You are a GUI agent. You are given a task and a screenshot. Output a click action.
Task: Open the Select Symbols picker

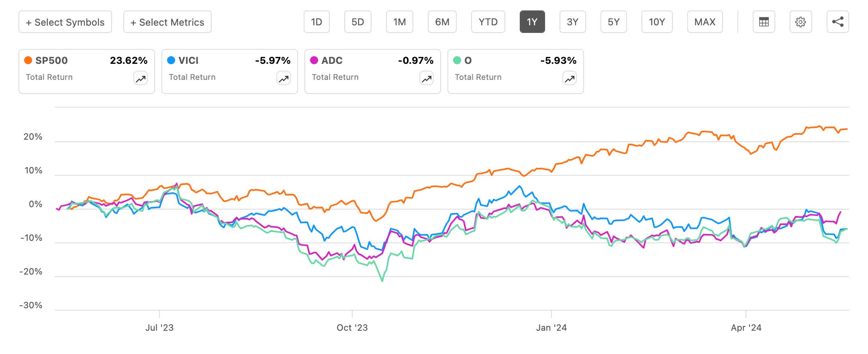(x=65, y=22)
